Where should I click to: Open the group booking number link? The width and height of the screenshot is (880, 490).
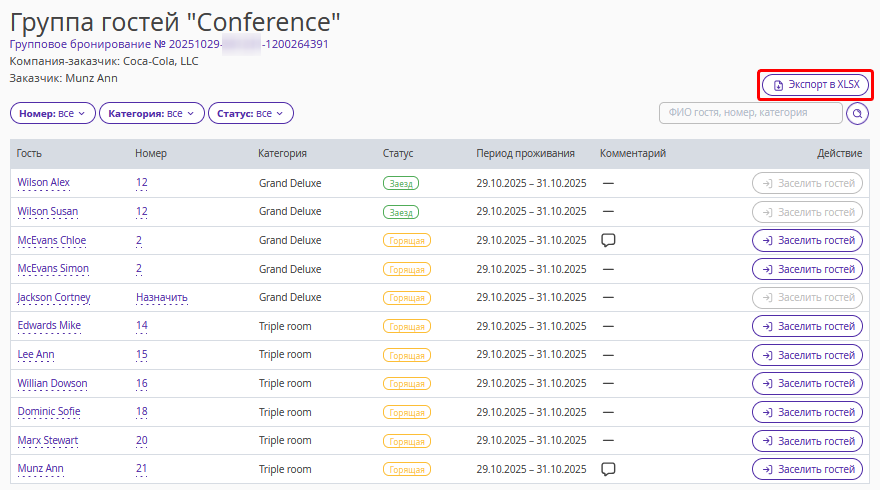click(169, 44)
